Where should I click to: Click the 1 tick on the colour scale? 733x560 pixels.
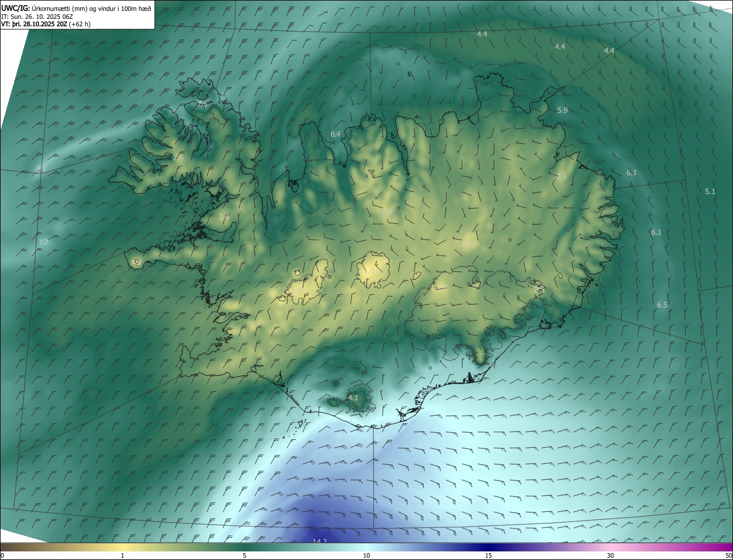pyautogui.click(x=123, y=555)
